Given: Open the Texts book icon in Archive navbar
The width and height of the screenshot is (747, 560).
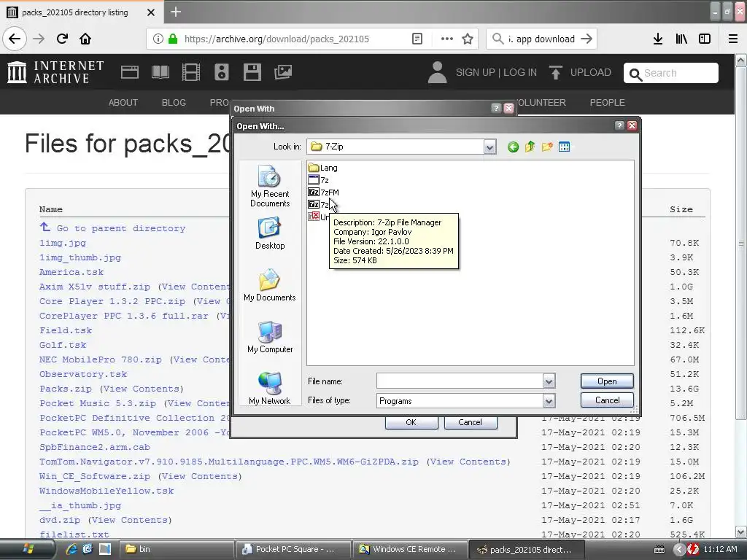Looking at the screenshot, I should (x=160, y=72).
